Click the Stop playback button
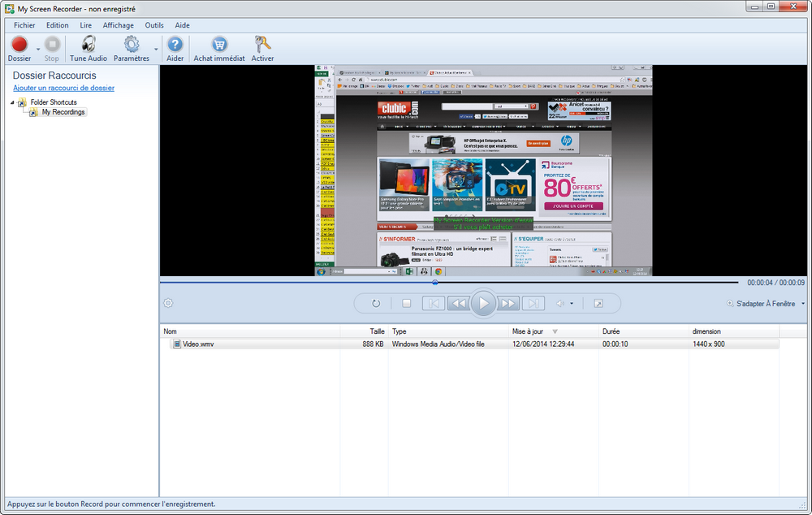Screen dimensions: 812x515 pyautogui.click(x=406, y=303)
